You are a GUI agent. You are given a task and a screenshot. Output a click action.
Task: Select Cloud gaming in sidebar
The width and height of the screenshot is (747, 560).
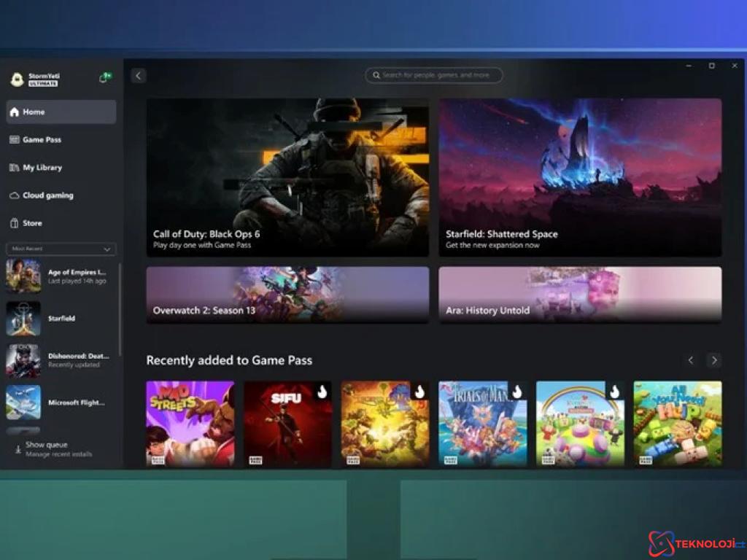pos(47,195)
